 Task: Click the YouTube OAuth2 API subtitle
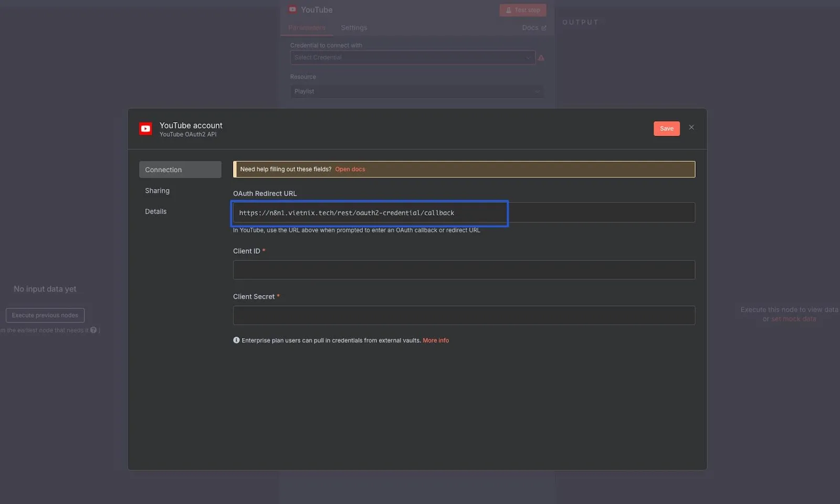click(x=188, y=134)
